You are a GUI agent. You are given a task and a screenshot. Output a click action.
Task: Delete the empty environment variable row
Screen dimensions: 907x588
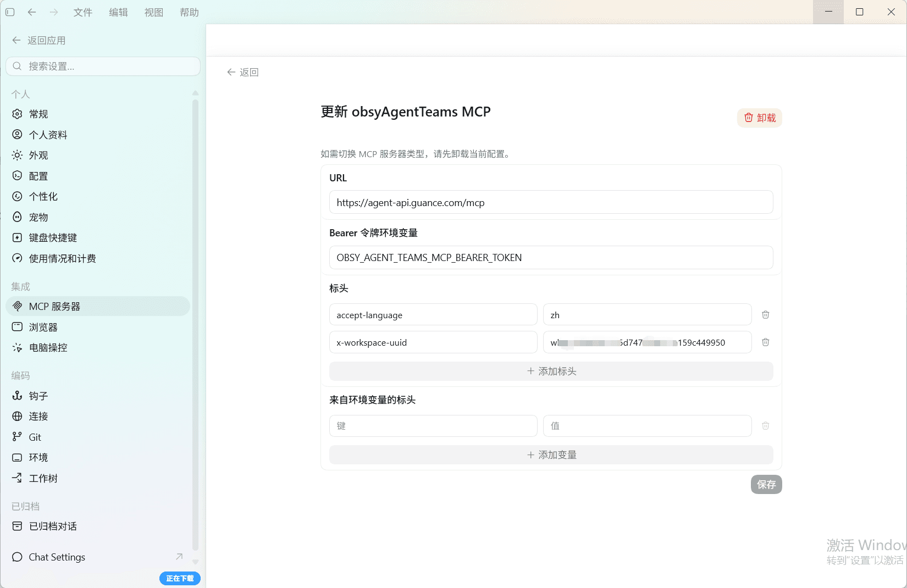pyautogui.click(x=766, y=426)
